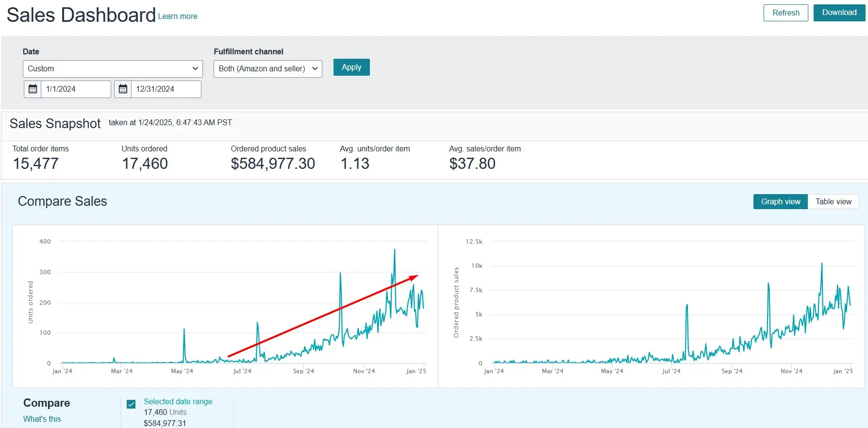Click the highest peak on Units ordered chart

coord(395,250)
